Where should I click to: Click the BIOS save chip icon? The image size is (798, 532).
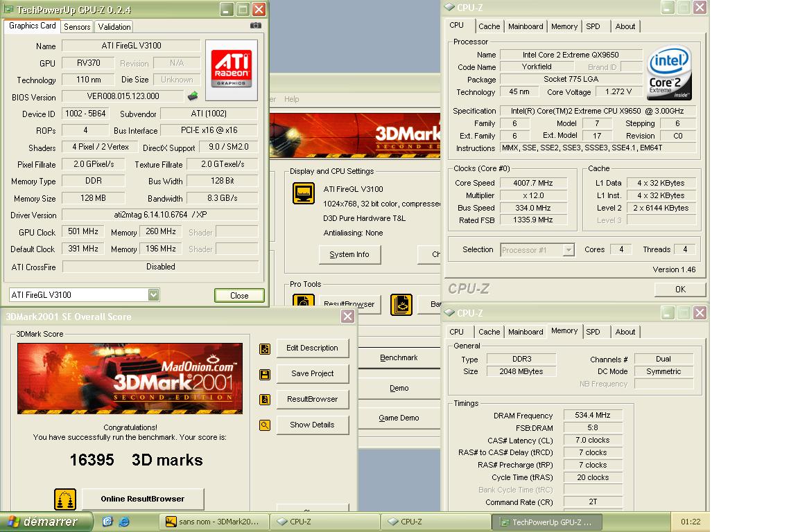point(193,96)
